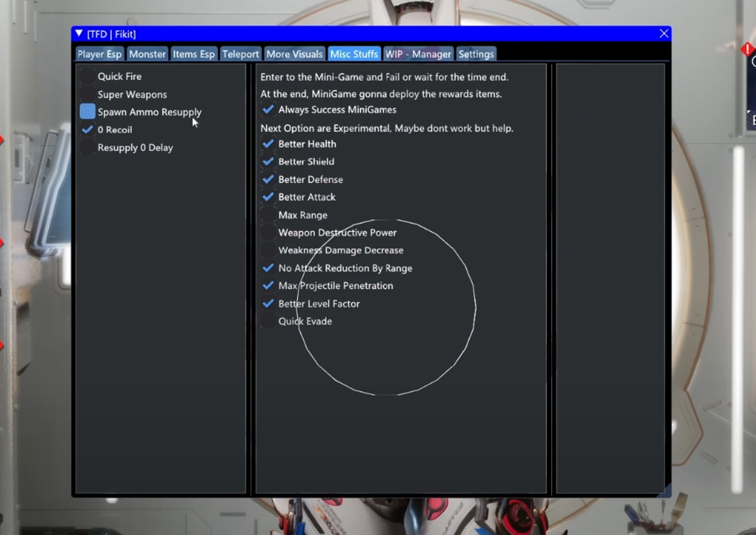Enable the Quick Fire checkbox
Viewport: 756px width, 535px height.
coord(88,76)
